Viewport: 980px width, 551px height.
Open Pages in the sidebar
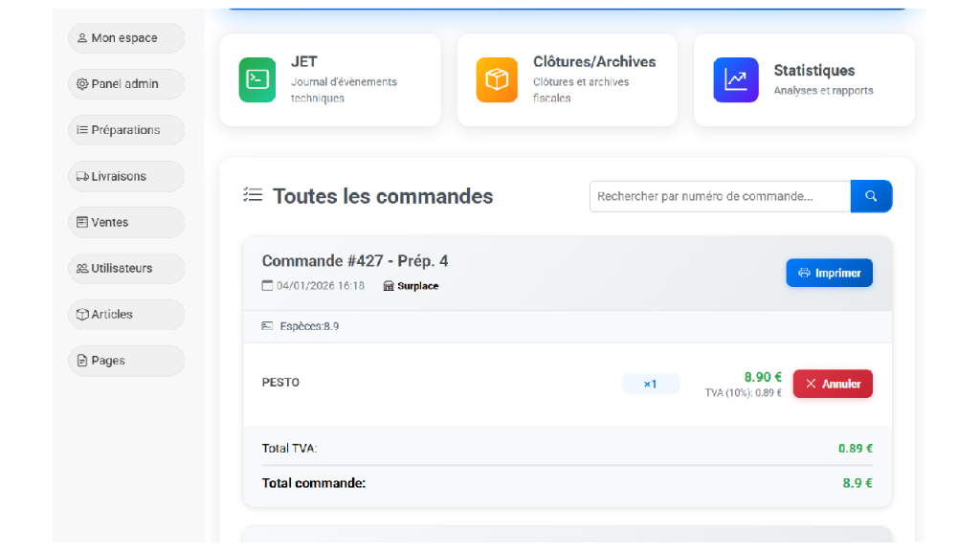click(x=125, y=361)
